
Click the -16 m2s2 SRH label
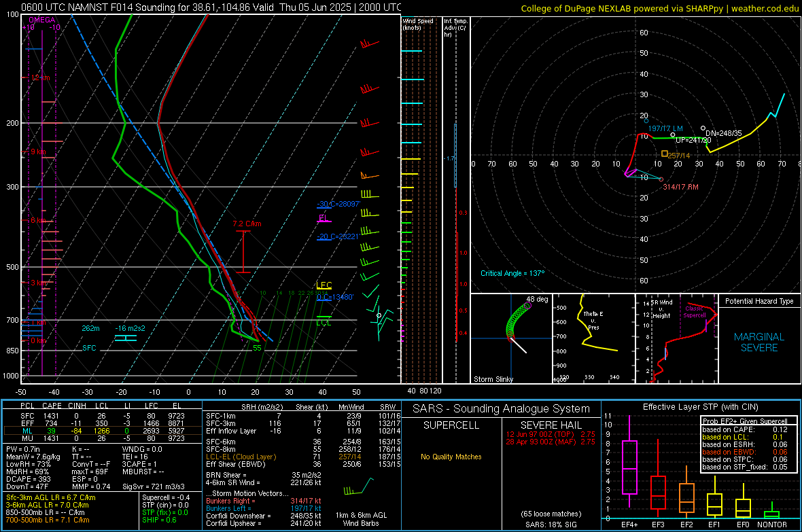130,328
